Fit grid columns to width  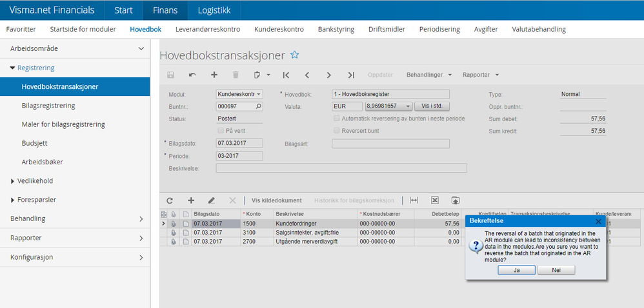pyautogui.click(x=414, y=200)
